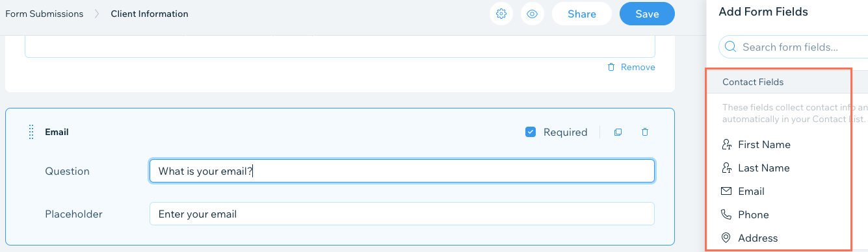Duplicate the Email field

[618, 132]
